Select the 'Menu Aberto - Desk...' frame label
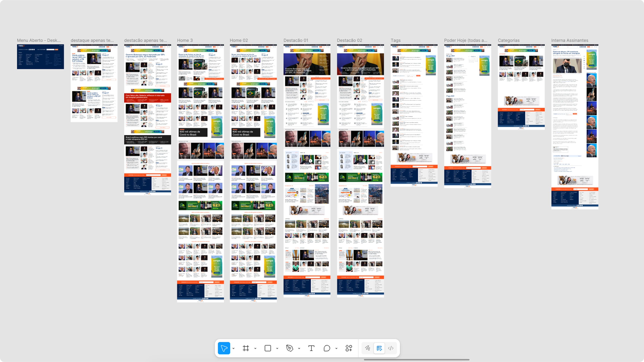Screen dimensions: 644x362 coord(39,40)
